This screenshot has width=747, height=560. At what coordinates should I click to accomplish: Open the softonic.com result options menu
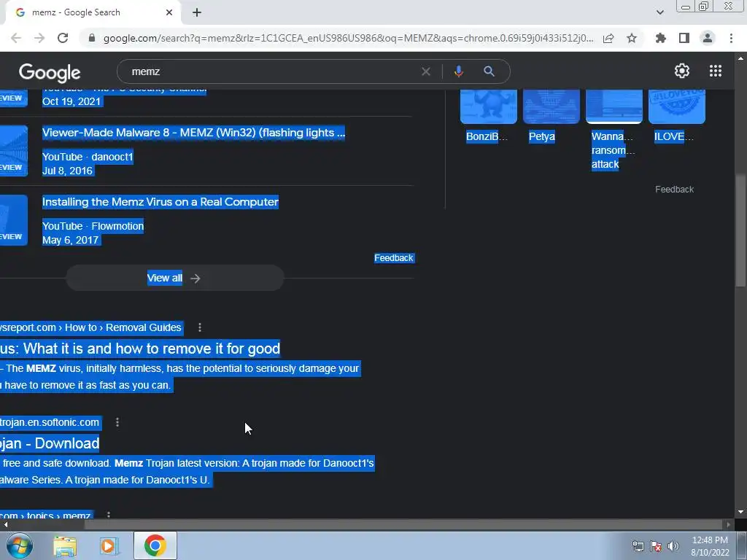tap(117, 422)
